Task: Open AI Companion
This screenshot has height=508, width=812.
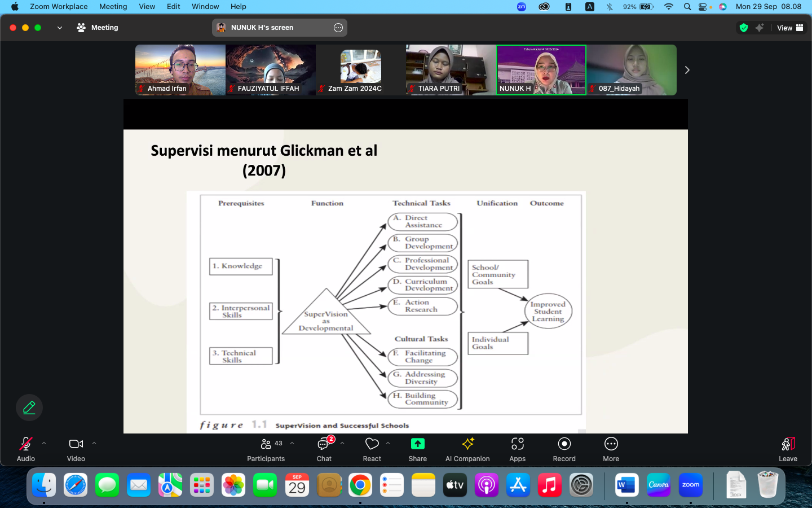Action: point(467,449)
